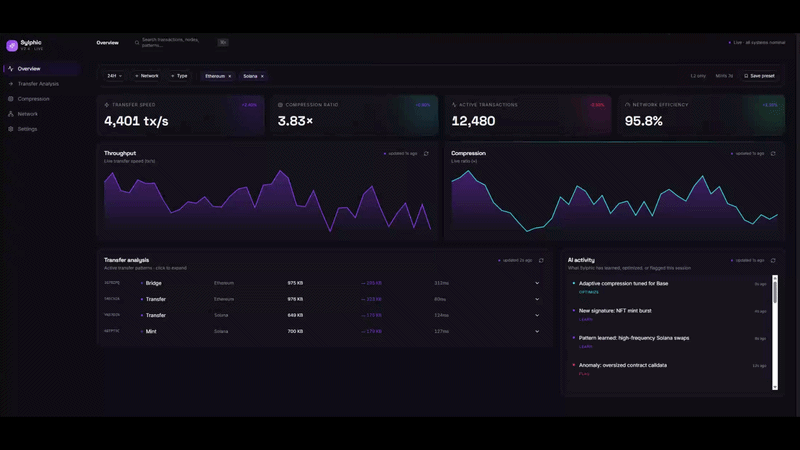Open the Overview page in sidebar
Image resolution: width=800 pixels, height=450 pixels.
pos(42,68)
